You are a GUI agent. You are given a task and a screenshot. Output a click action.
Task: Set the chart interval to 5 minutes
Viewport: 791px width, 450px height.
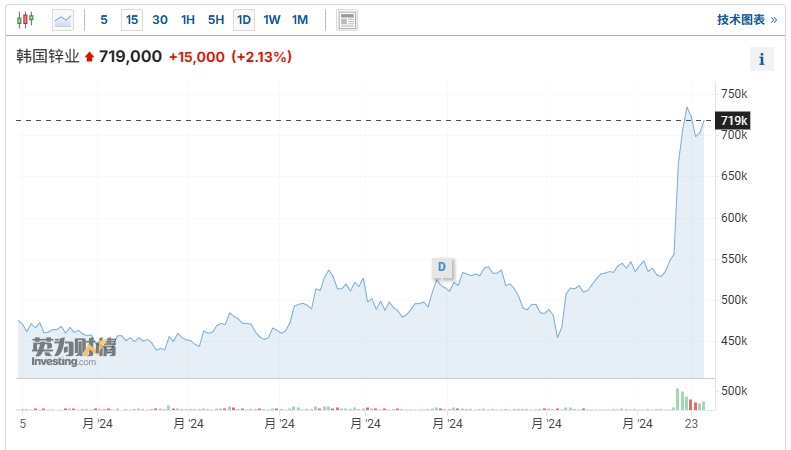pyautogui.click(x=104, y=19)
